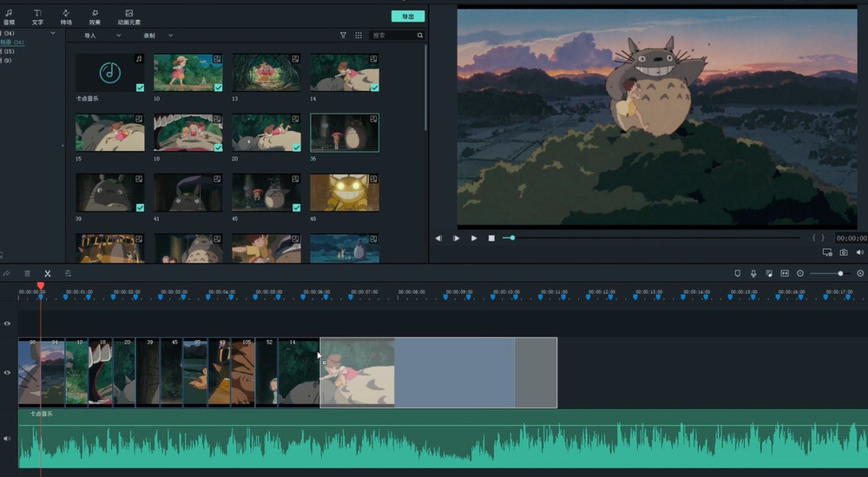Select the (34) album folder item
This screenshot has height=477, width=868.
pos(12,42)
